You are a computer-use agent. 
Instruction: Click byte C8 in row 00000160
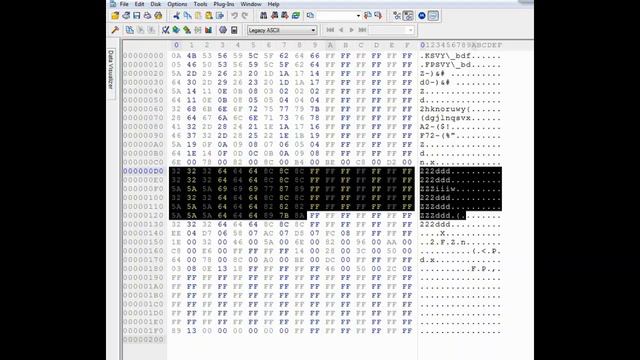[176, 251]
